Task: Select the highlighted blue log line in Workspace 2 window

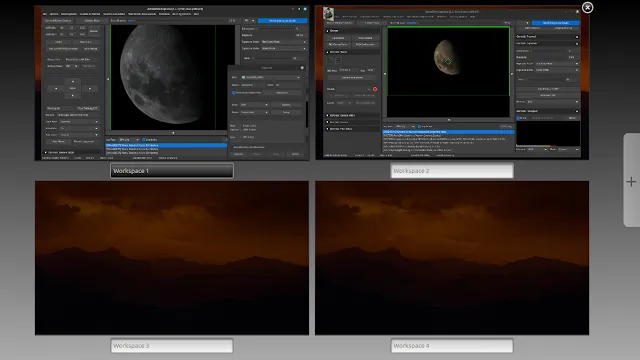Action: click(x=448, y=132)
